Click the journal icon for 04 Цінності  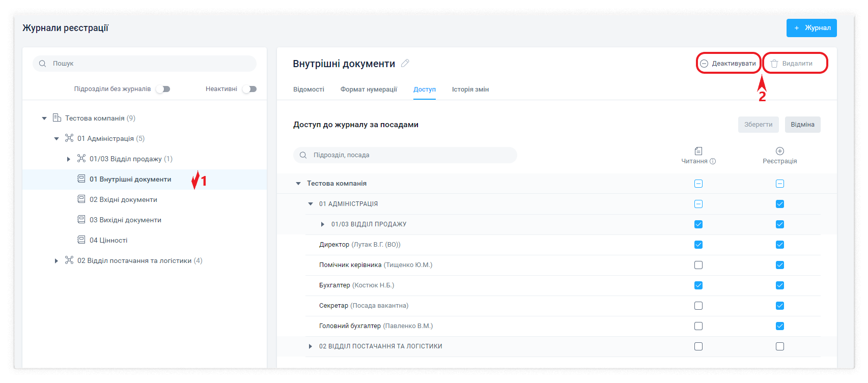(81, 240)
